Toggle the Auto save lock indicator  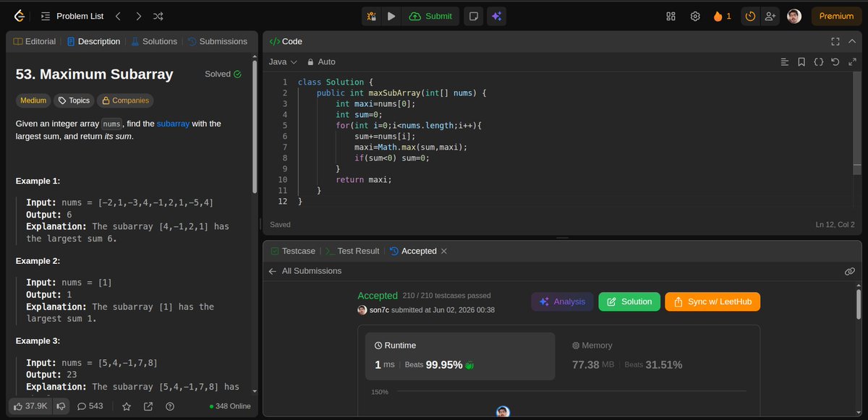[321, 62]
